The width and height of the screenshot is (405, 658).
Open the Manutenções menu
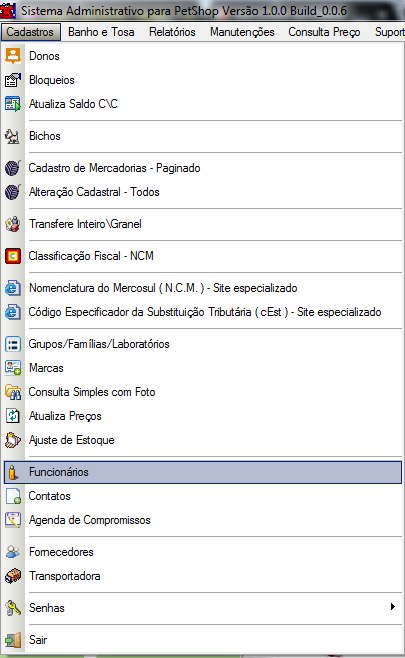pos(242,32)
